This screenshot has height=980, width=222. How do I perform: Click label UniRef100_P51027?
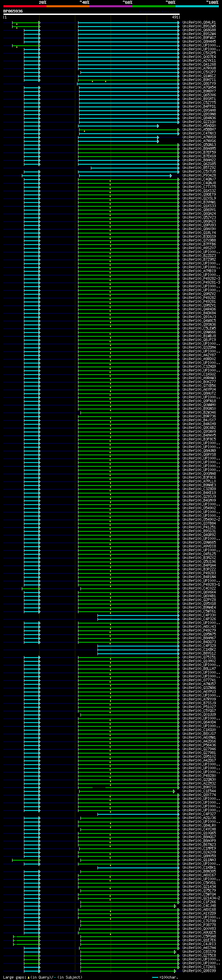pyautogui.click(x=199, y=707)
